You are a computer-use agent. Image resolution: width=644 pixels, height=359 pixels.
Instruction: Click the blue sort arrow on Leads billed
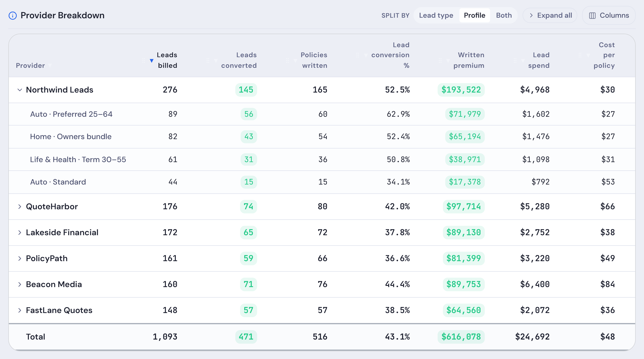[152, 61]
